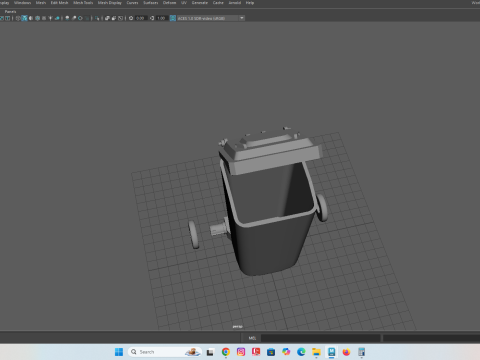Open the Calculator taskbar icon

(x=362, y=352)
